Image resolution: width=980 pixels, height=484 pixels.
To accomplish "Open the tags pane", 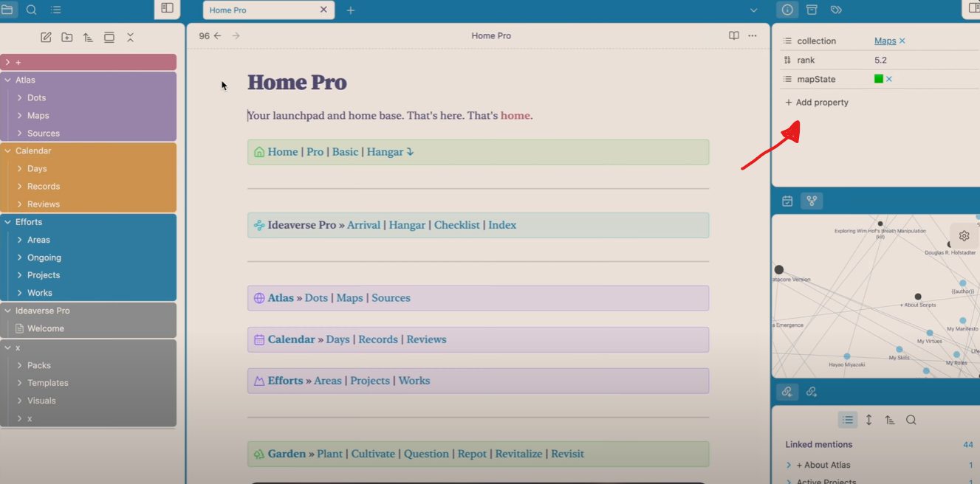I will point(837,10).
